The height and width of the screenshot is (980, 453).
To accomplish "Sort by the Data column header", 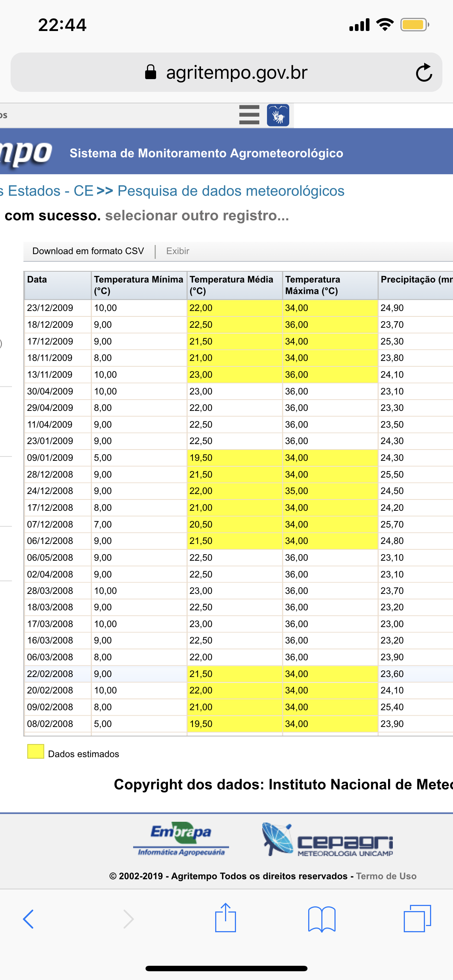I will point(58,285).
